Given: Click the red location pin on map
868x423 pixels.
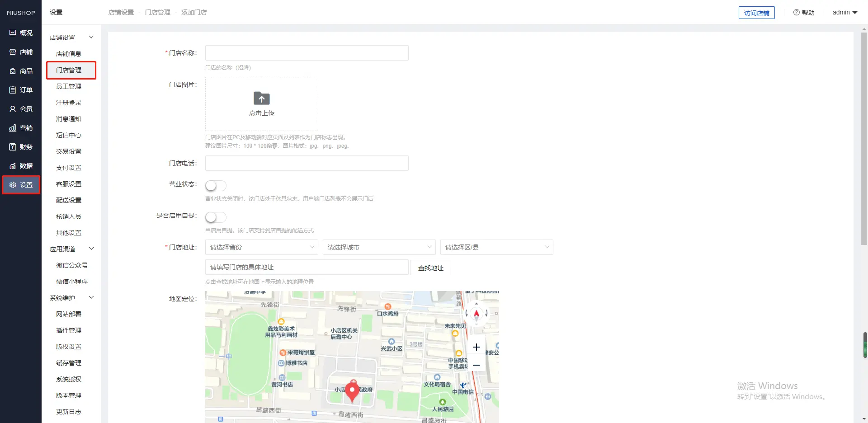Looking at the screenshot, I should (352, 391).
